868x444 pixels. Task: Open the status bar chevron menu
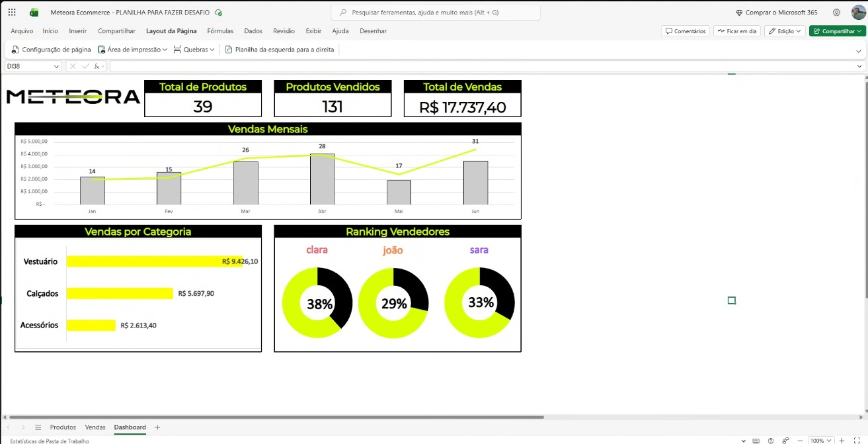[743, 440]
